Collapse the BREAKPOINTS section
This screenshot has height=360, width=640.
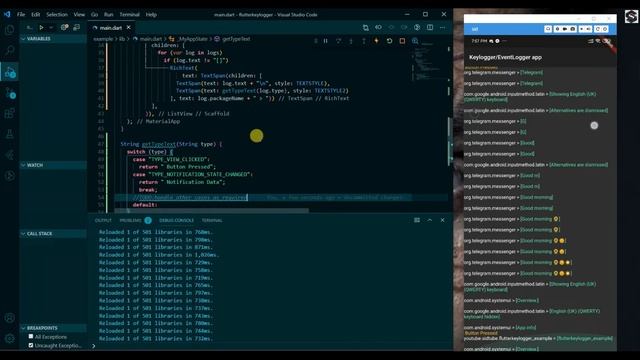[53, 328]
